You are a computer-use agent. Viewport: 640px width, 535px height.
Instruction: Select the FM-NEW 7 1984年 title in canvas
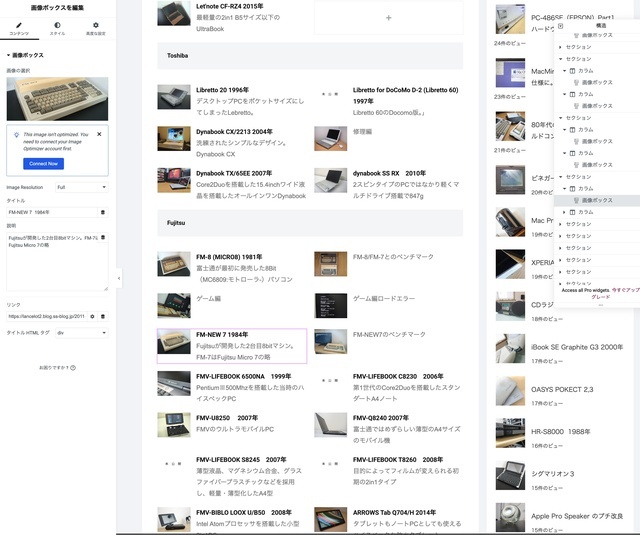(222, 335)
